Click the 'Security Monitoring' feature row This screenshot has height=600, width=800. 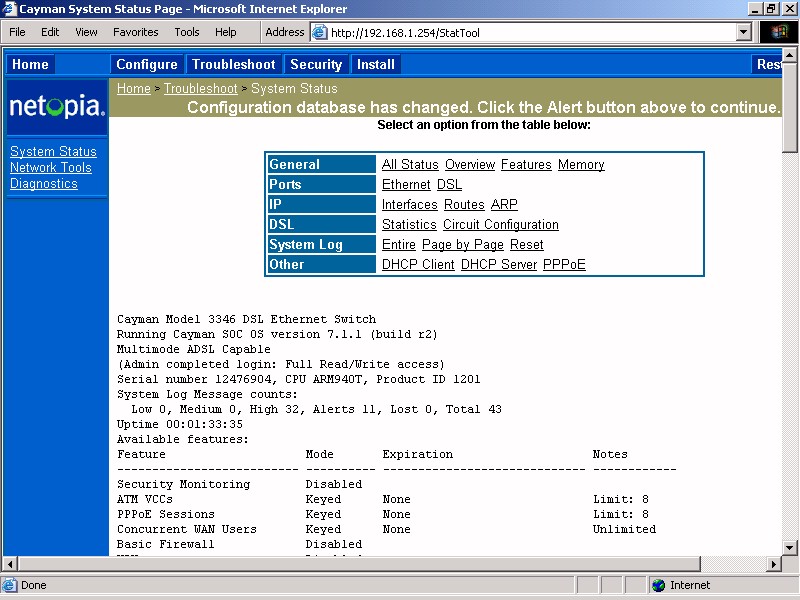[240, 484]
